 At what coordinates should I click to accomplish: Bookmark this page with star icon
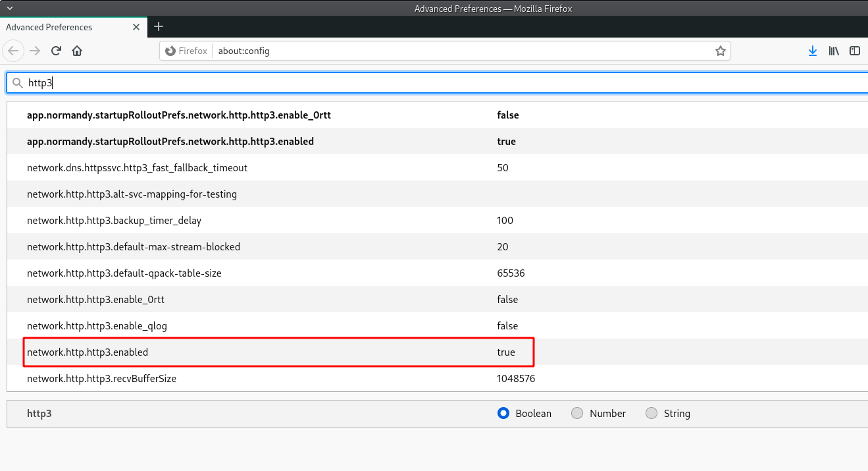720,51
